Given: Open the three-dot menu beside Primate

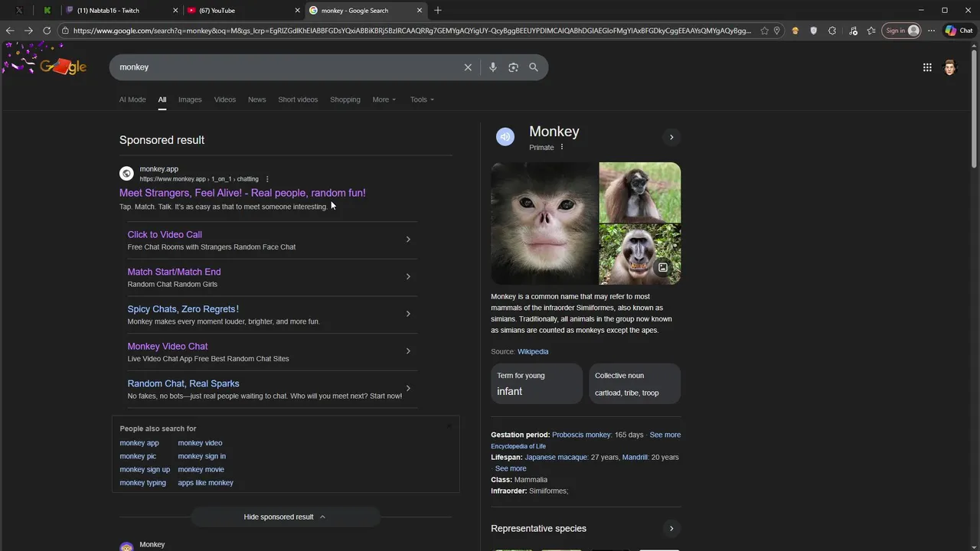Looking at the screenshot, I should pos(562,147).
